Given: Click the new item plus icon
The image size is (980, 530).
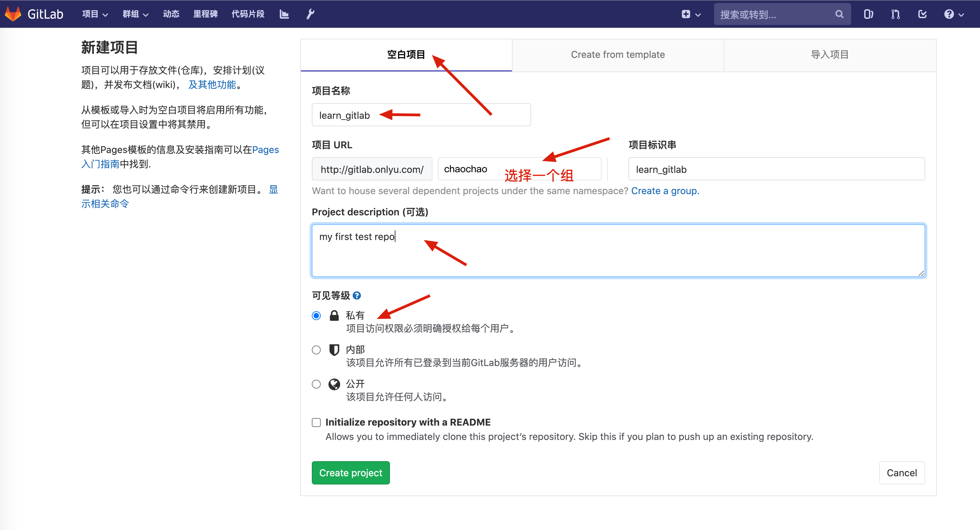Looking at the screenshot, I should (686, 14).
